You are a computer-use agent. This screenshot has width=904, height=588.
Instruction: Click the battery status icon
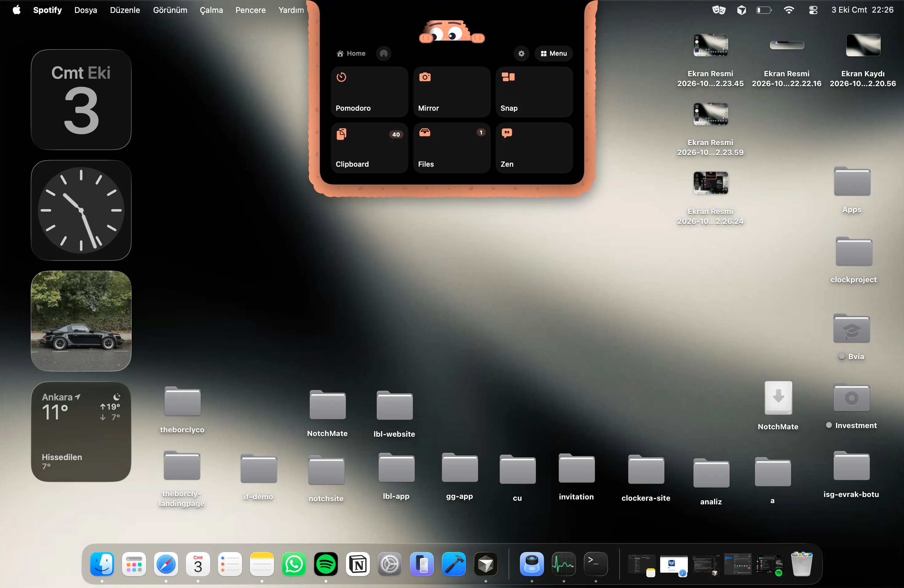coord(764,10)
